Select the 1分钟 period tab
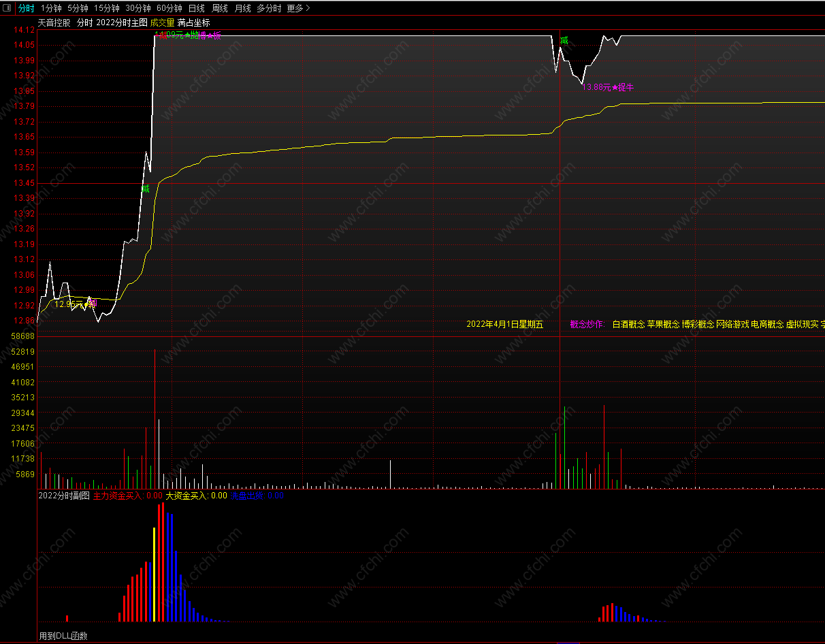 pyautogui.click(x=51, y=8)
